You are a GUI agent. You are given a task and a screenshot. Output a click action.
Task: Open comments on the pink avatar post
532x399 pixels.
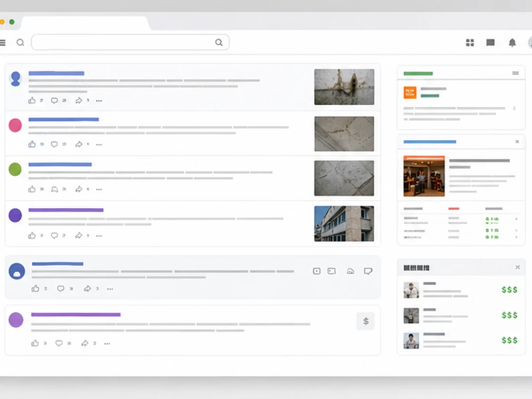tap(54, 144)
